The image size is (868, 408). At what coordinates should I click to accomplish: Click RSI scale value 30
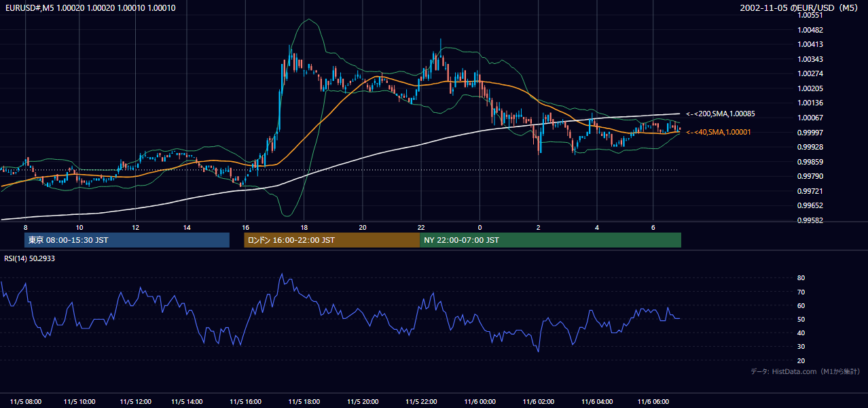[x=801, y=347]
